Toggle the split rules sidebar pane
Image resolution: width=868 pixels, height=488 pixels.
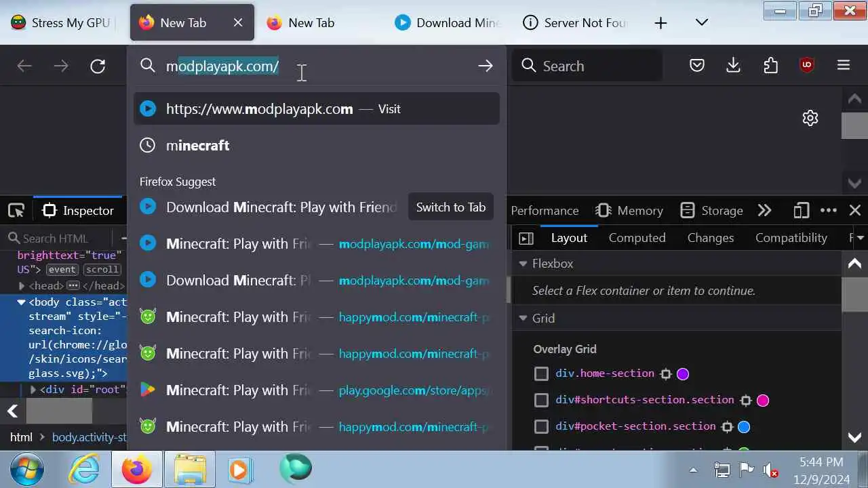point(526,238)
